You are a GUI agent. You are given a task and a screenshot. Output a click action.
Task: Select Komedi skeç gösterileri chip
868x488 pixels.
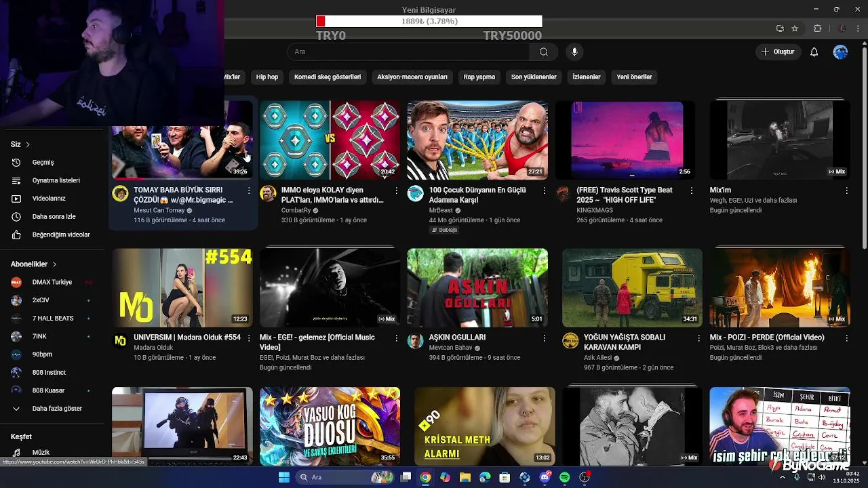(x=328, y=77)
